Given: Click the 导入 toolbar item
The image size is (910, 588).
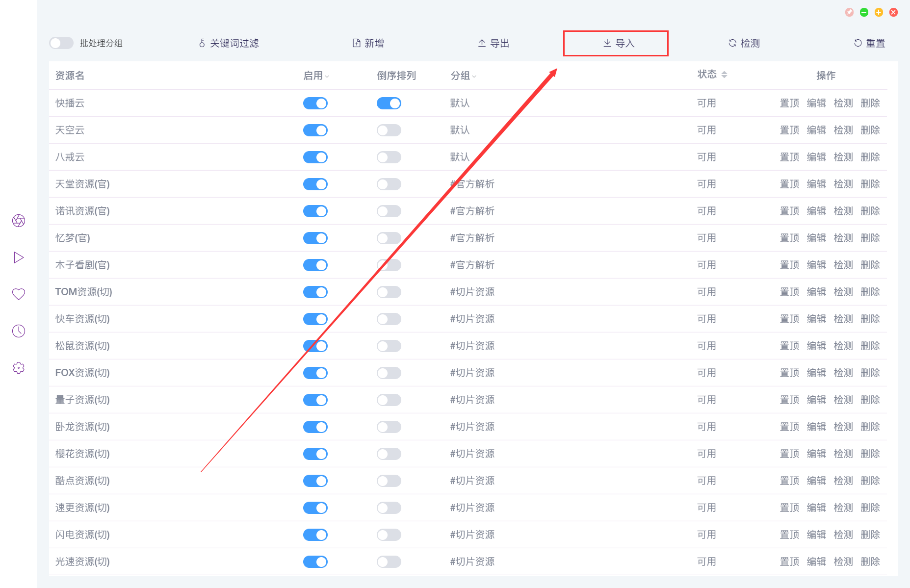Looking at the screenshot, I should pos(616,43).
